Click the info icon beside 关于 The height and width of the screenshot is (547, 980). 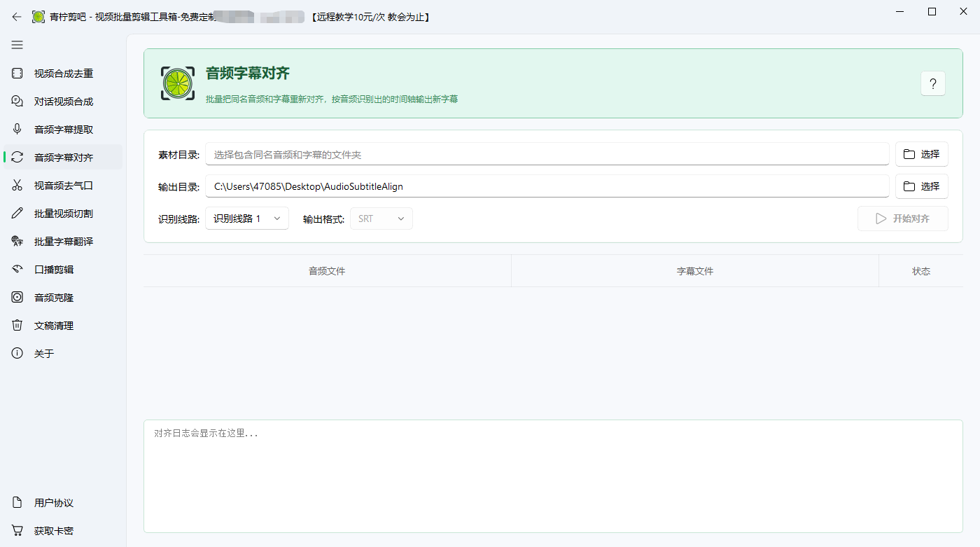[x=17, y=354]
